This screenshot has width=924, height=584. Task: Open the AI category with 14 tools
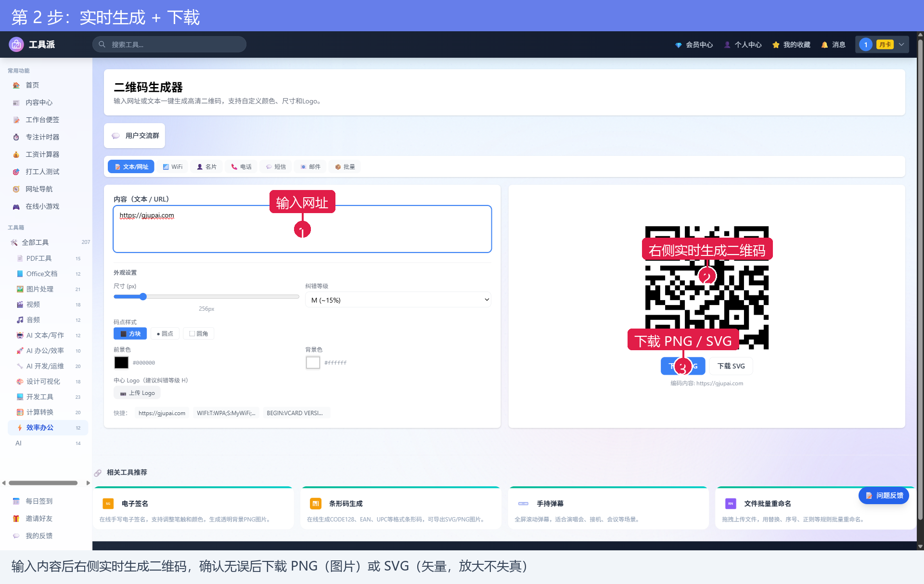click(48, 443)
